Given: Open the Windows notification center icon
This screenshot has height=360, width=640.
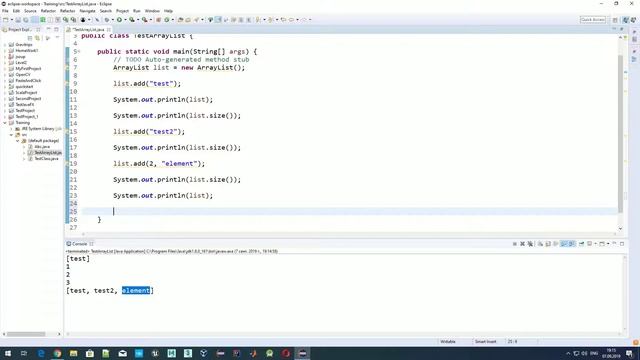Looking at the screenshot, I should pos(629,353).
